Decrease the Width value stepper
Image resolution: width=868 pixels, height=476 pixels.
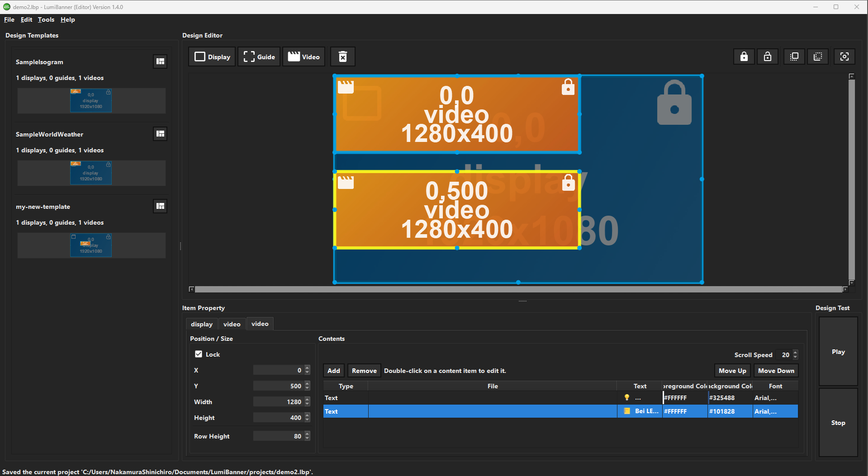[x=308, y=404]
